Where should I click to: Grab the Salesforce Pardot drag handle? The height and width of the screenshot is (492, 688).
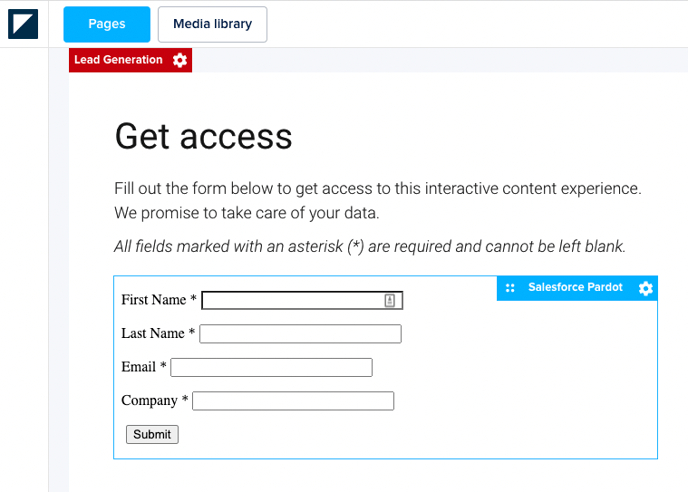pos(510,288)
